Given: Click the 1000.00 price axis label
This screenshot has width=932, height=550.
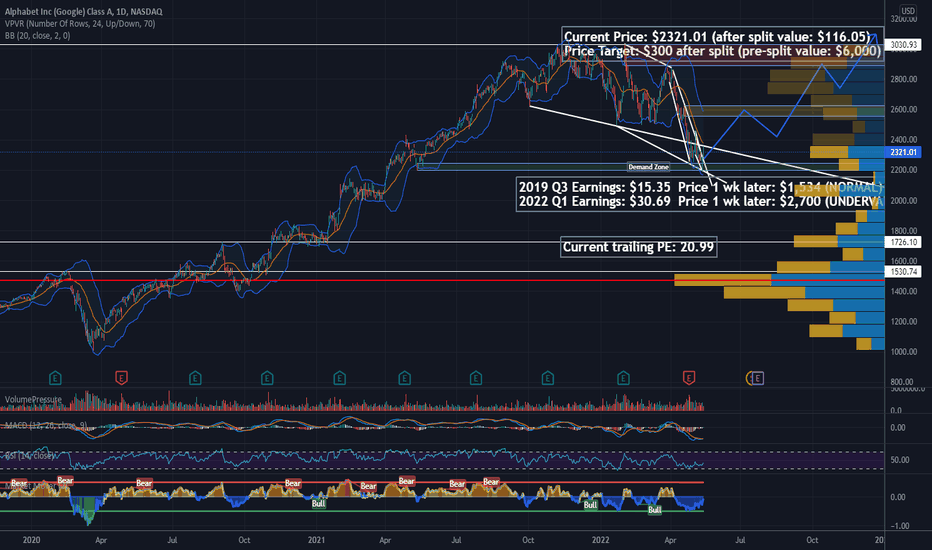Looking at the screenshot, I should tap(903, 352).
